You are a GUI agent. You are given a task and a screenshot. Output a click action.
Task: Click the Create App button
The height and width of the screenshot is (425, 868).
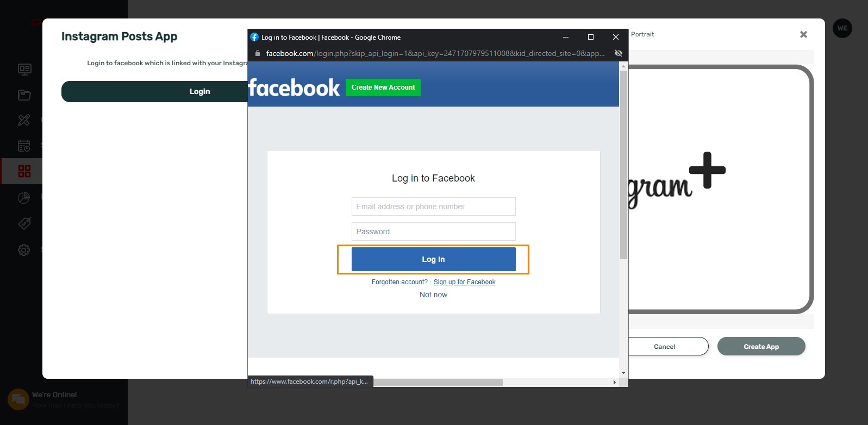(761, 346)
